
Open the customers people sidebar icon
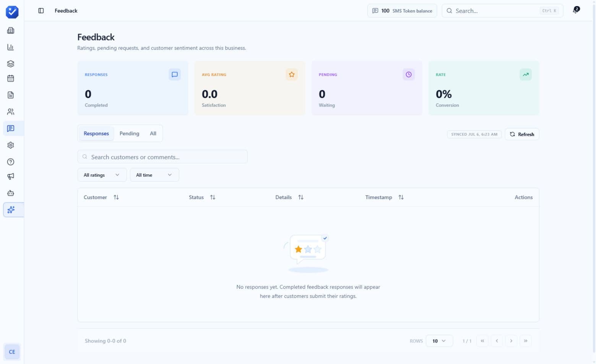11,112
